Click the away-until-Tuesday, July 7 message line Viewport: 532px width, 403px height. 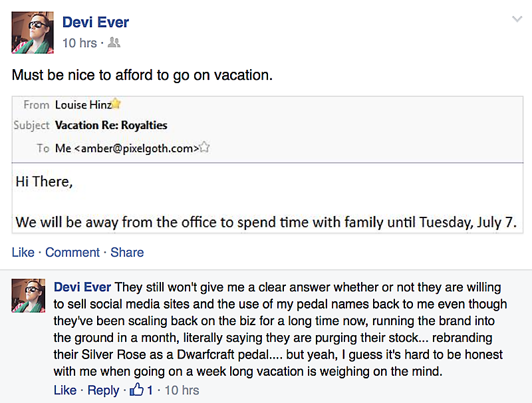pos(266,221)
